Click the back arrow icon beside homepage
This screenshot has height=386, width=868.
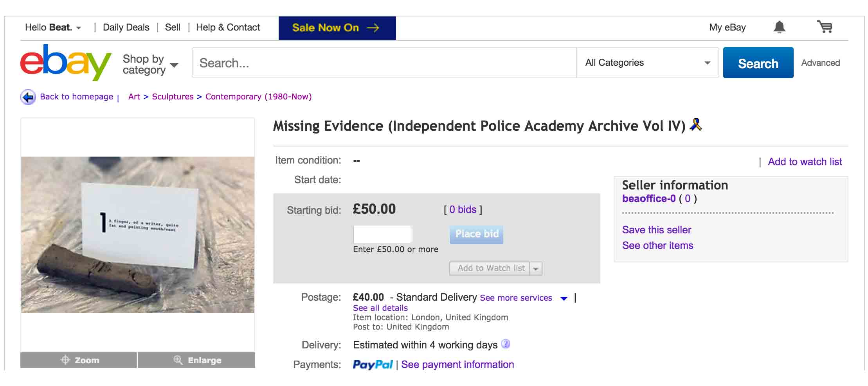28,97
